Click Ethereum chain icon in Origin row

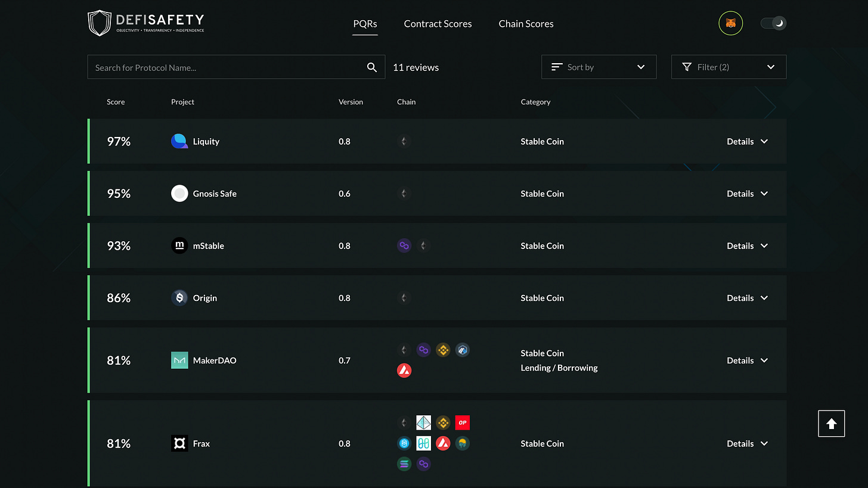(x=404, y=298)
